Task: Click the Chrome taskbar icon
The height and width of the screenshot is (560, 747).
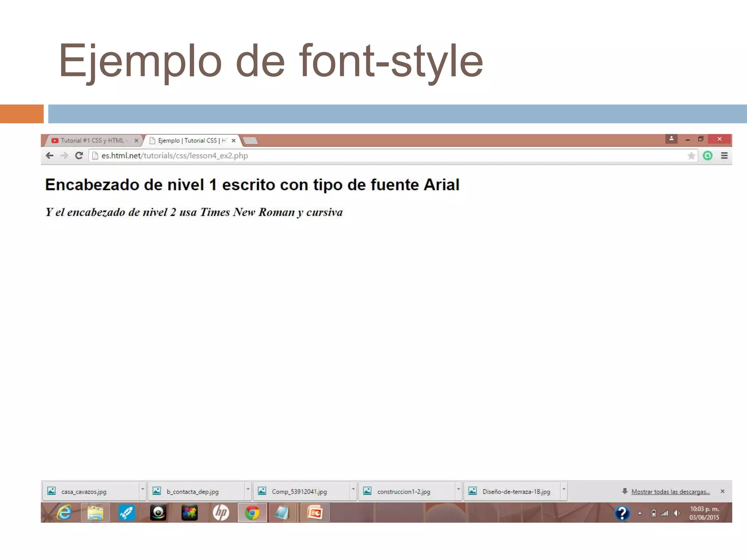Action: click(252, 513)
